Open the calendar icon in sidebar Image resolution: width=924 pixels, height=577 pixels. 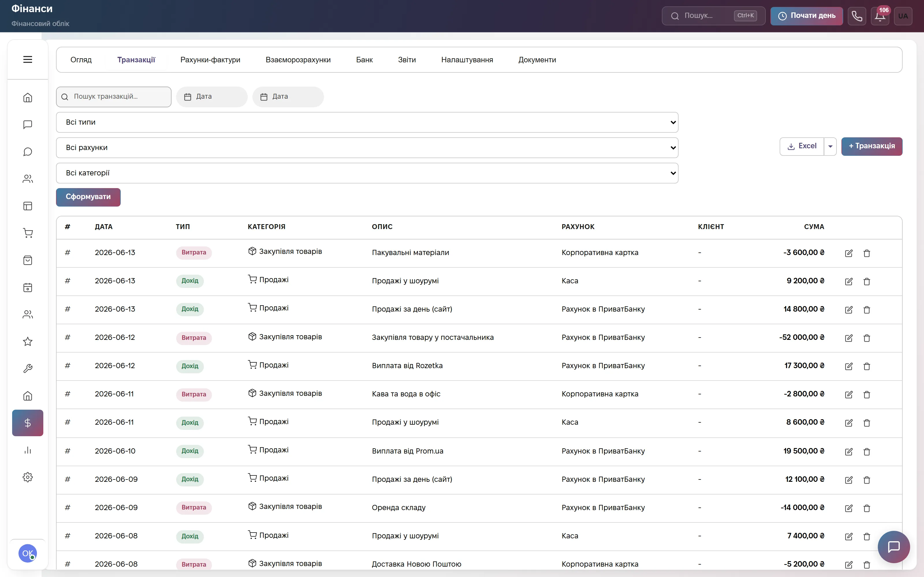[27, 287]
